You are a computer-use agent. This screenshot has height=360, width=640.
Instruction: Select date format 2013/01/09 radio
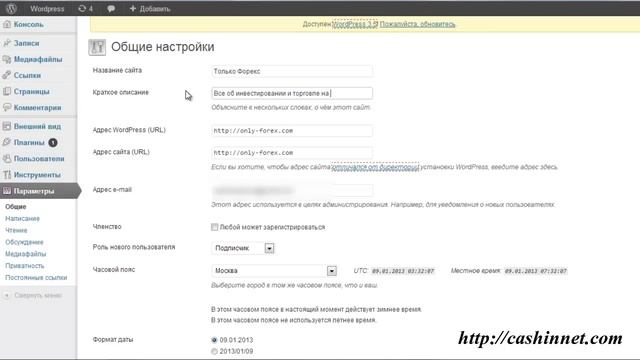[214, 351]
